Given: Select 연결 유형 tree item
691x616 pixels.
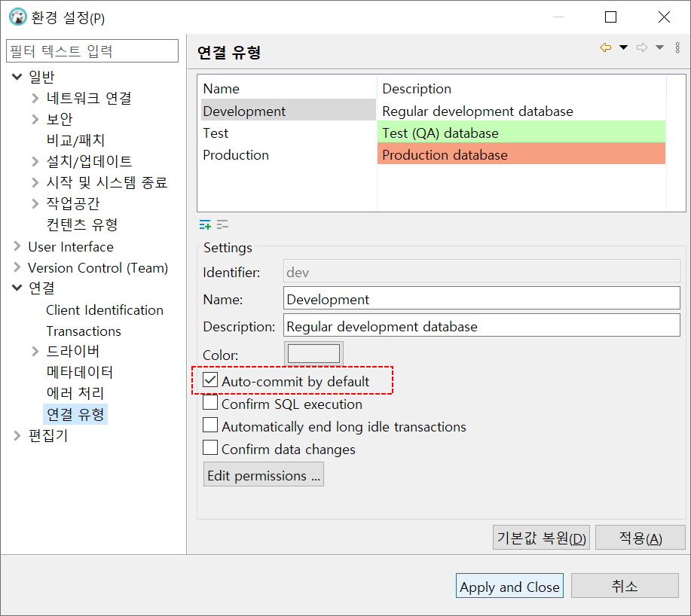Looking at the screenshot, I should pos(75,414).
